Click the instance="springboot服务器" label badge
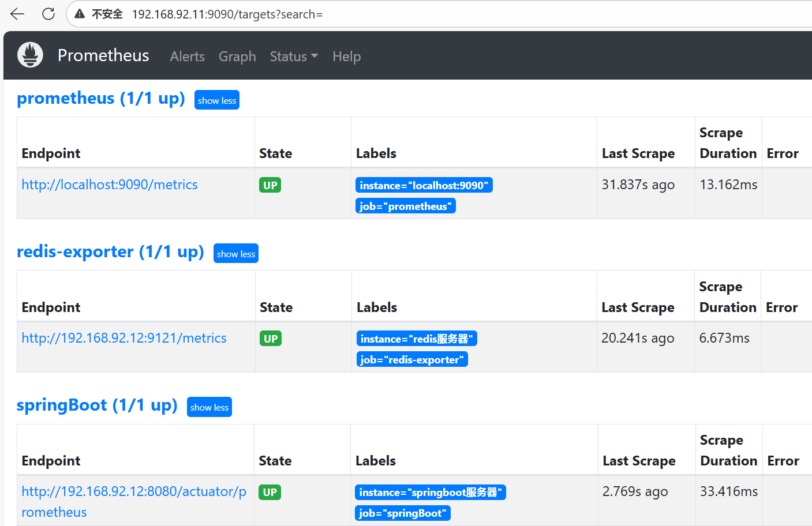 pos(431,492)
